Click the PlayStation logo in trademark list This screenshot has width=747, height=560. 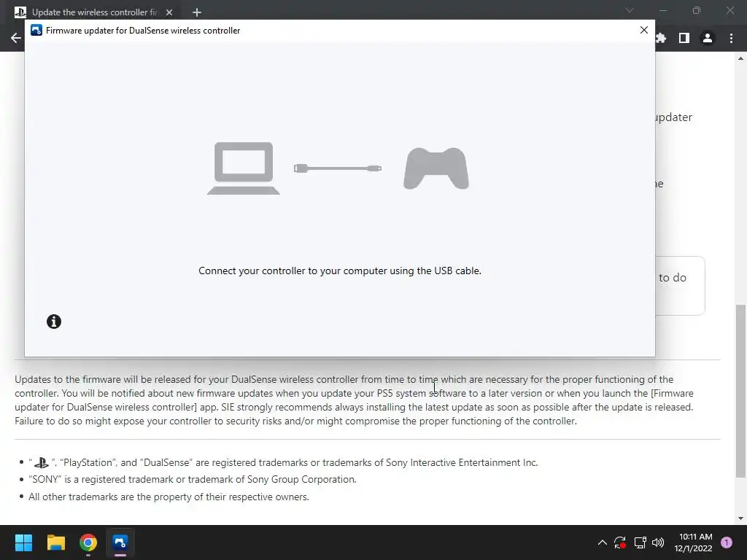[42, 462]
